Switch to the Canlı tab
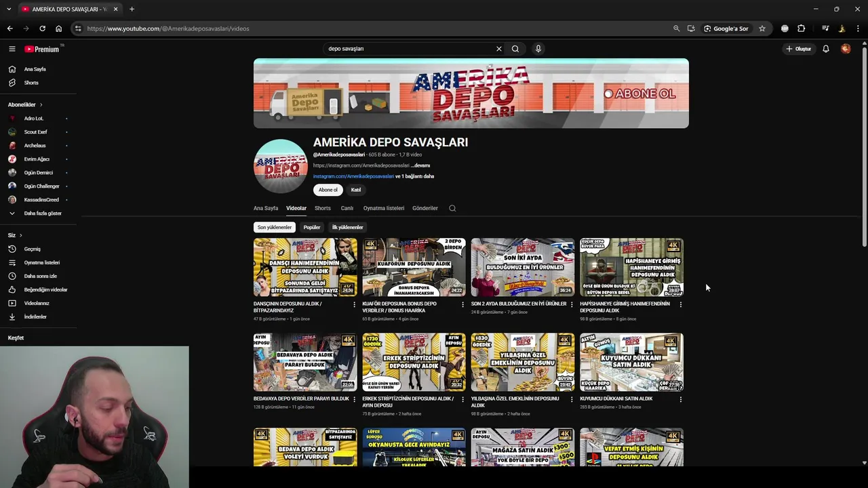 click(x=347, y=208)
